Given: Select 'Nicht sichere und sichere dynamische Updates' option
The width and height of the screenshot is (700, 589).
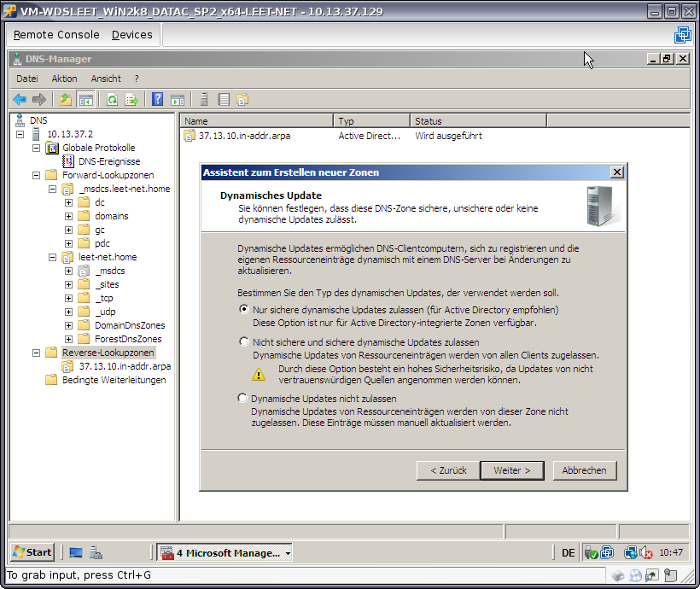Looking at the screenshot, I should click(244, 341).
